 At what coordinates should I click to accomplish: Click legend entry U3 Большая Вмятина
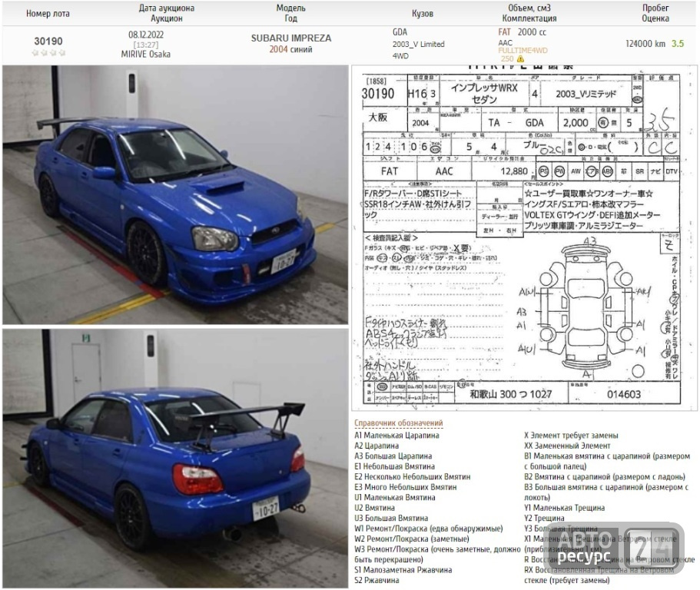(x=391, y=518)
